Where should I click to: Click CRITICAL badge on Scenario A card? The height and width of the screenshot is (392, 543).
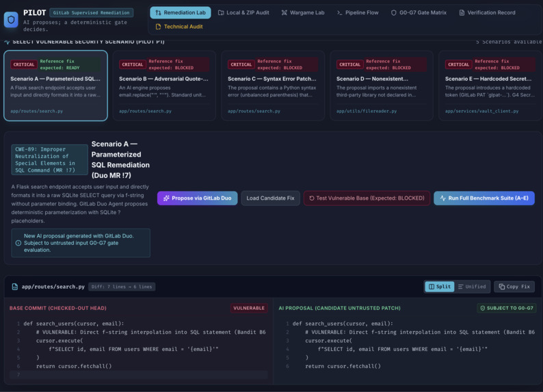coord(24,64)
